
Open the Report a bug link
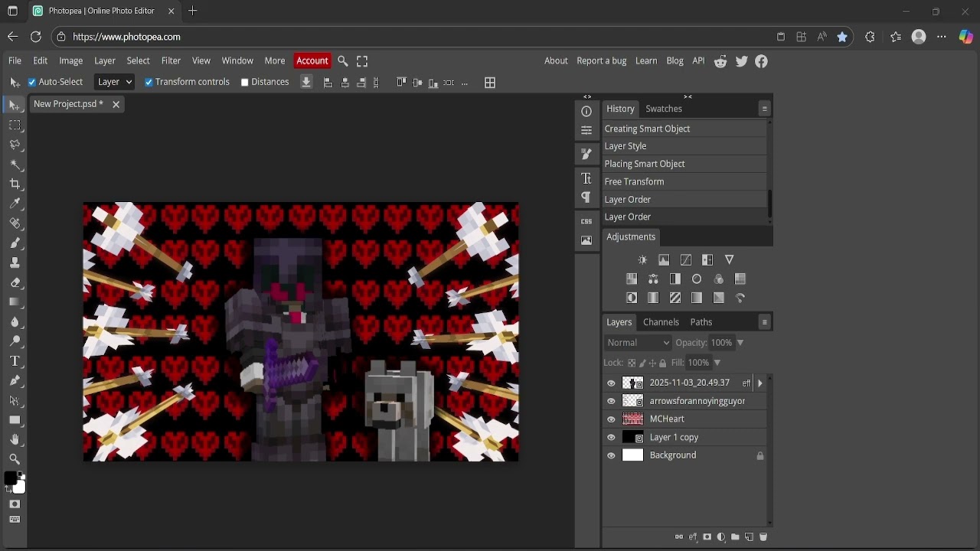[602, 60]
